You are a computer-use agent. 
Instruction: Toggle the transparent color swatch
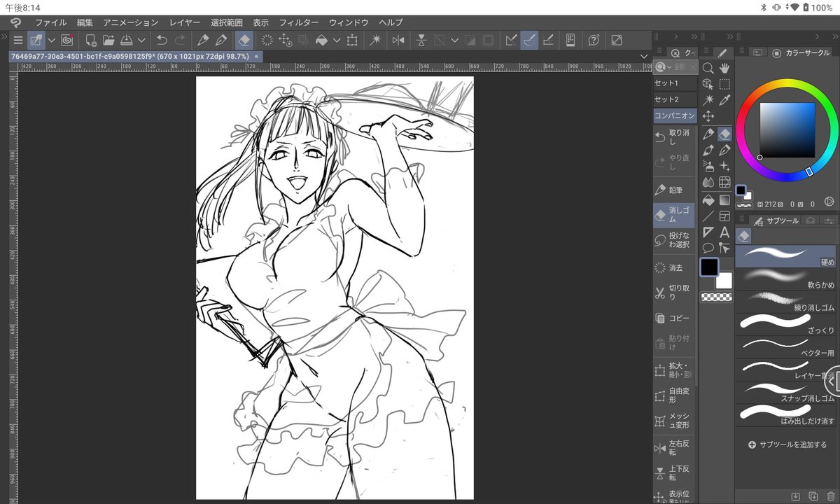point(716,297)
